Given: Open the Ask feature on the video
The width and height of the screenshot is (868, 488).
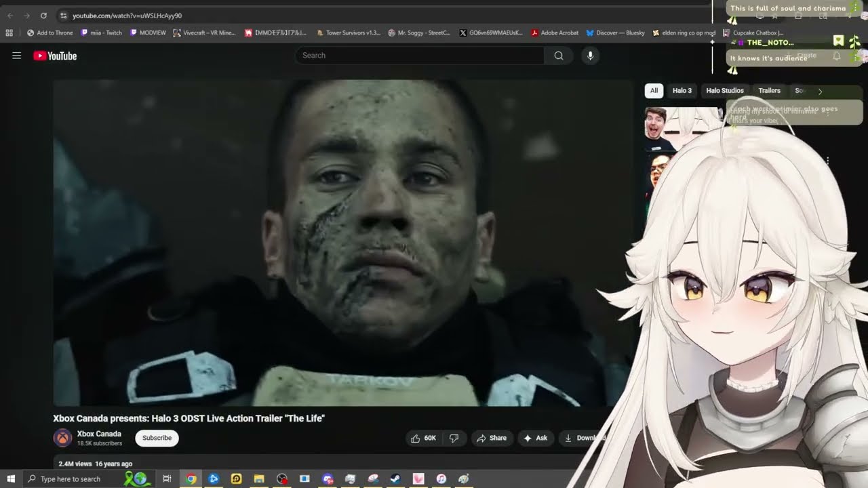Looking at the screenshot, I should (536, 438).
